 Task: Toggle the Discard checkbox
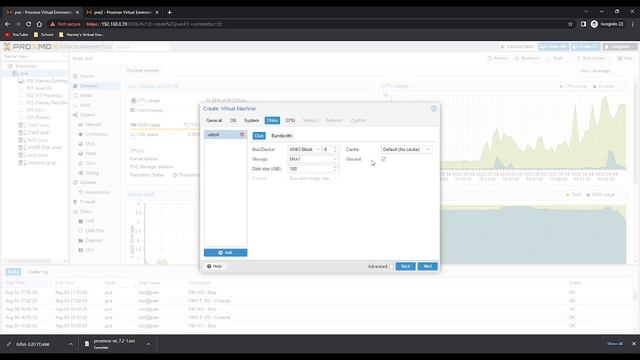[x=383, y=159]
